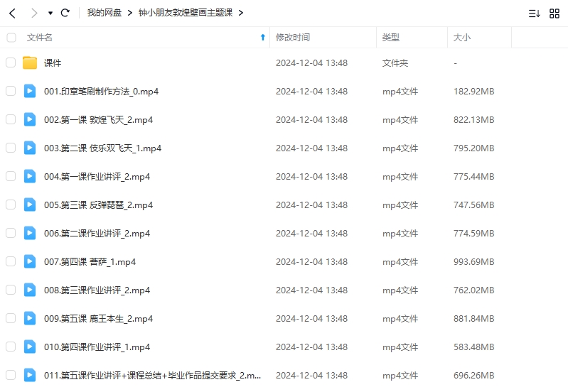Switch to grid view icon
The height and width of the screenshot is (392, 568).
554,13
